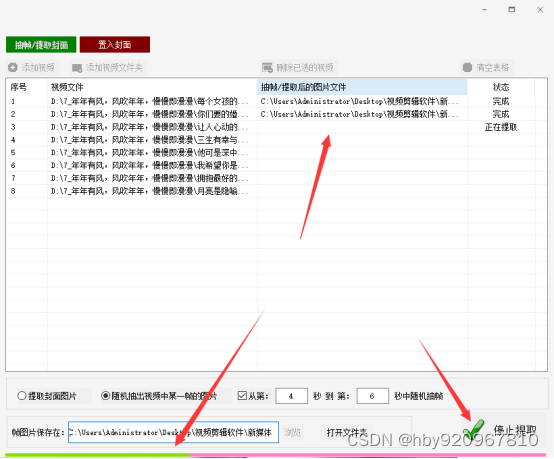Click the 浏览 button
The height and width of the screenshot is (459, 554).
click(293, 432)
